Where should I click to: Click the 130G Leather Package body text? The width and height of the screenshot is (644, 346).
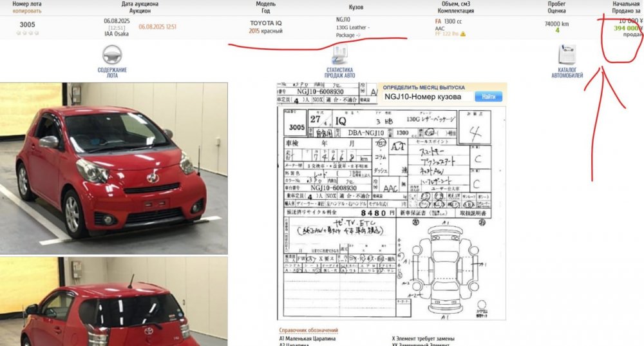pos(352,31)
